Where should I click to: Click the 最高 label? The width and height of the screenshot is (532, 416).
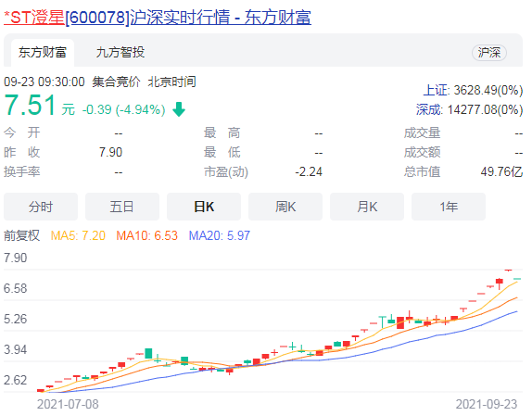[x=222, y=132]
